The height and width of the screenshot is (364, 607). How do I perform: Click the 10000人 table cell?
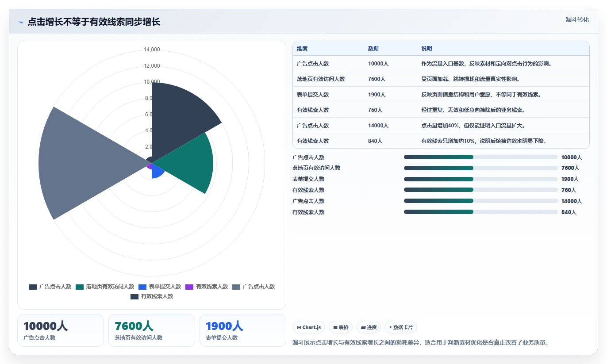(378, 64)
